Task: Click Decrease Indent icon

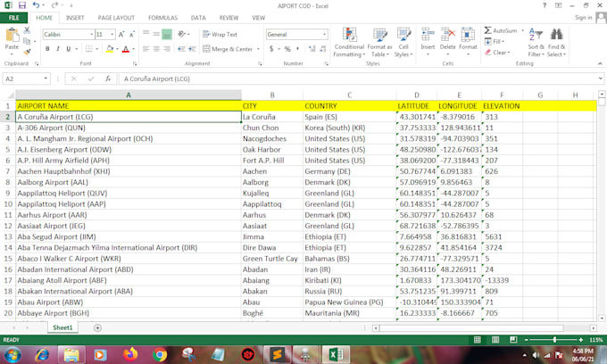Action: tap(181, 49)
